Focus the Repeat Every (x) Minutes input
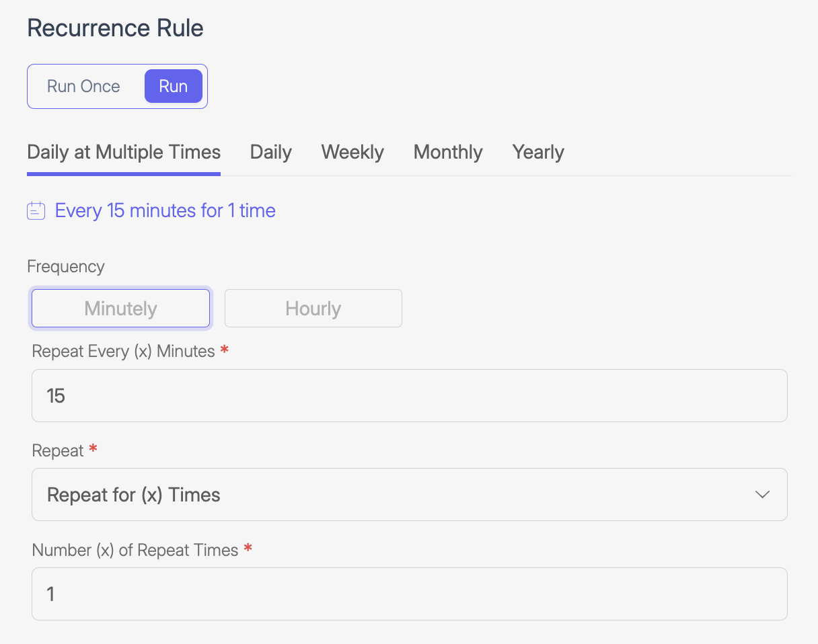The image size is (818, 644). (409, 396)
